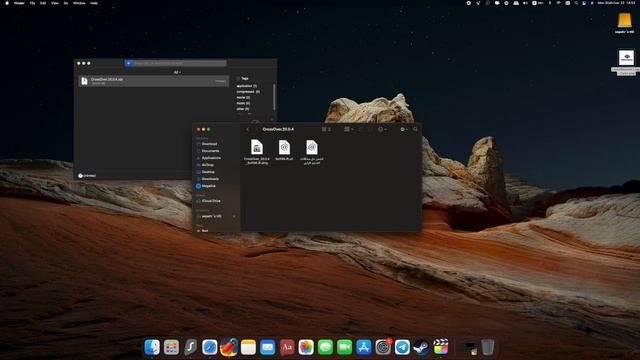Filter by the other (0) tag

click(x=243, y=109)
